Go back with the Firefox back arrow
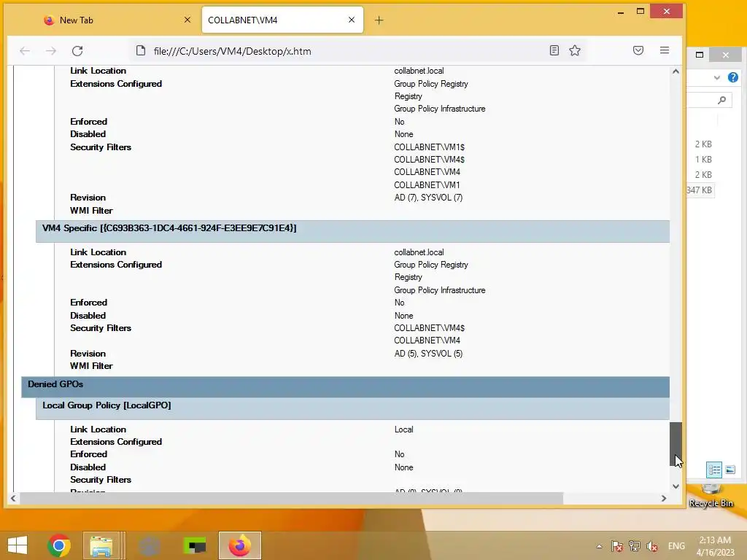747x560 pixels. (25, 51)
